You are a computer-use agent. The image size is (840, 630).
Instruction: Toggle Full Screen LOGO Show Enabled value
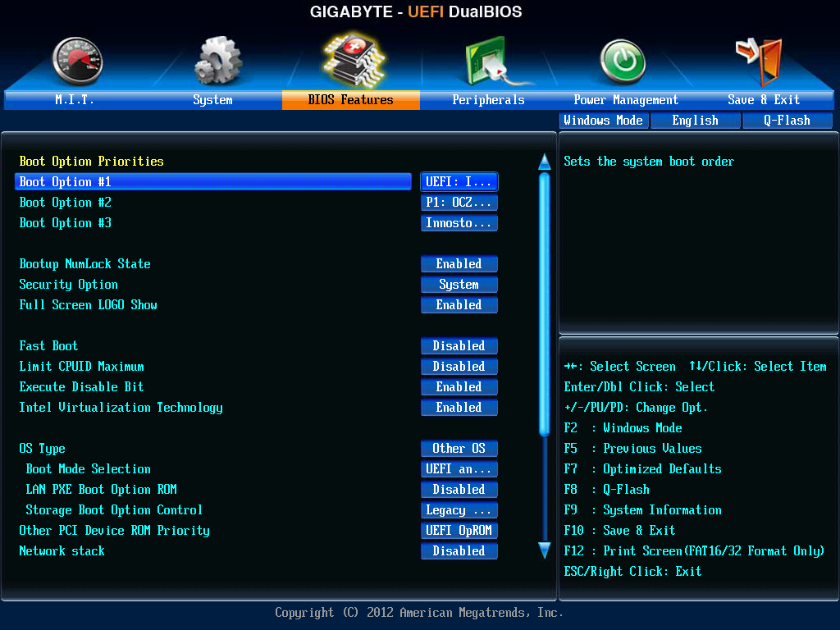[x=459, y=305]
